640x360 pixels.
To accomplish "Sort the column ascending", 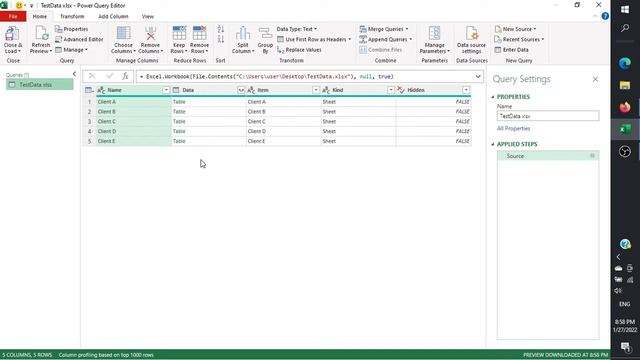I will pos(221,29).
